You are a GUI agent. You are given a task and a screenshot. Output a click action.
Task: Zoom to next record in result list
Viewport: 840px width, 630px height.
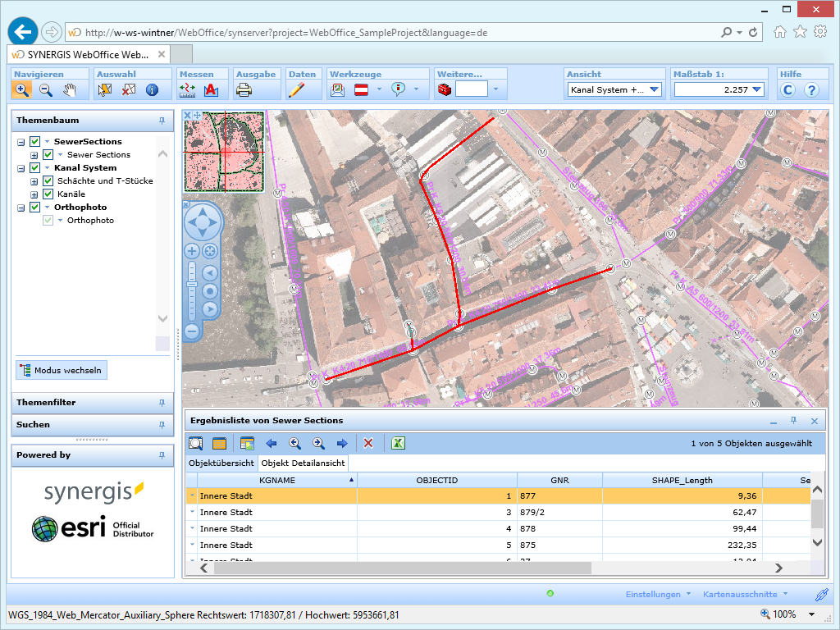click(318, 443)
